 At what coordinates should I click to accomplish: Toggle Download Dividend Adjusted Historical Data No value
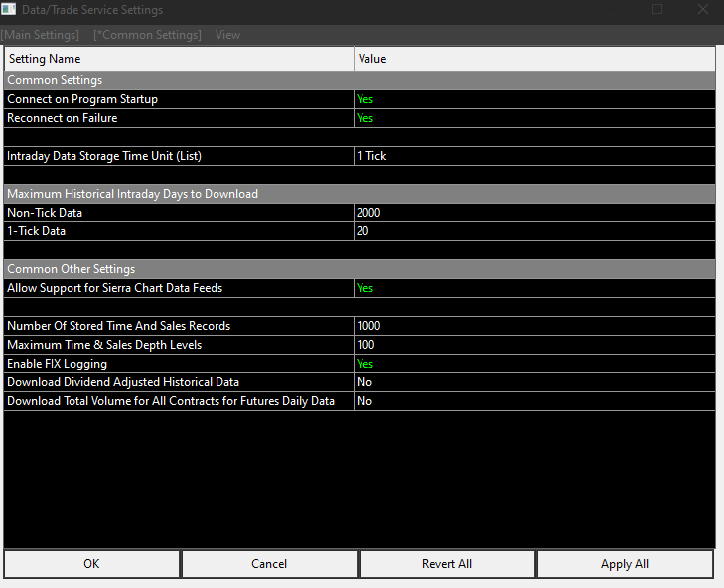(x=534, y=382)
